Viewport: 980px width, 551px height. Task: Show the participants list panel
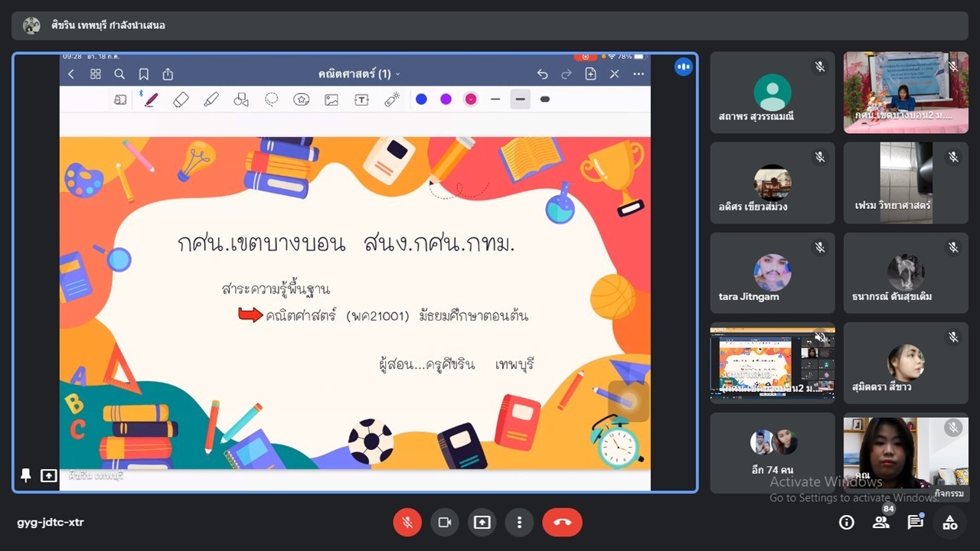[880, 522]
